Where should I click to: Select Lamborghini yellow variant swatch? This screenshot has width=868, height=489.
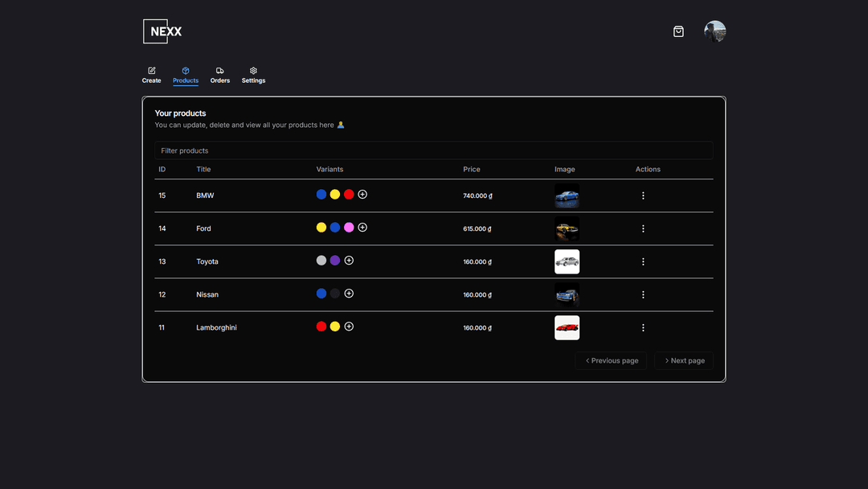click(335, 327)
